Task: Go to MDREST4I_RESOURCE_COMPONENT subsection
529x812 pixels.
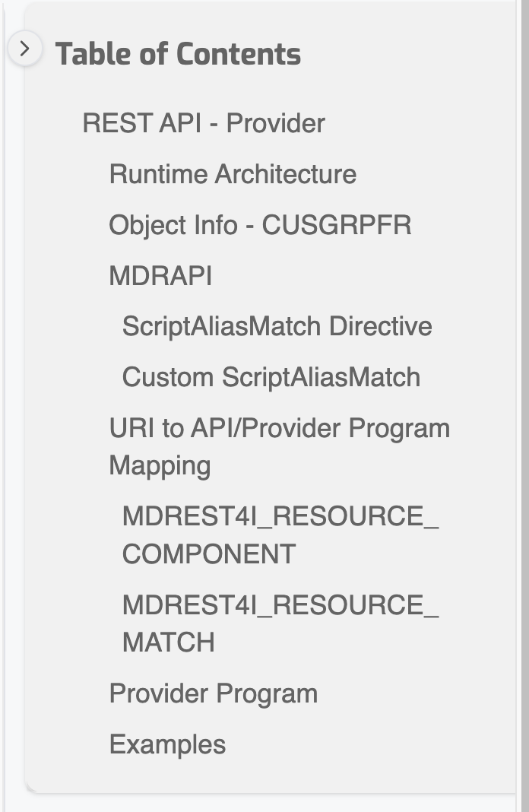Action: tap(280, 535)
